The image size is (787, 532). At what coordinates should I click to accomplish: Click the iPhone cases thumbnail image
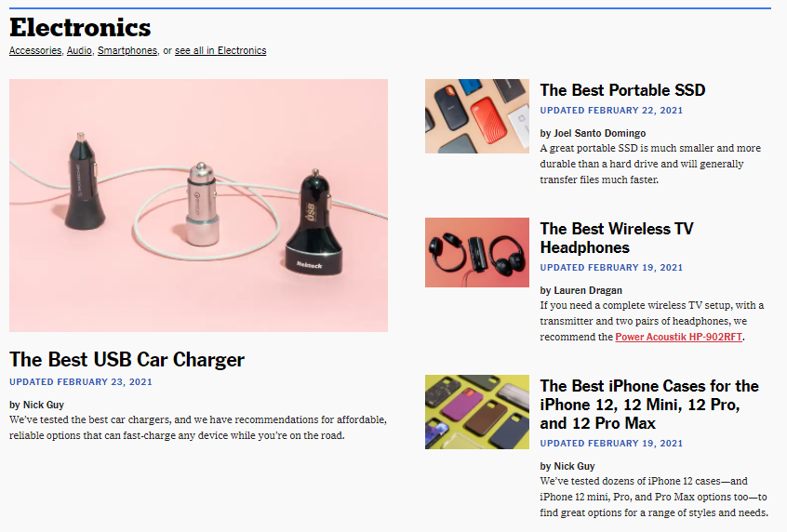pos(477,411)
